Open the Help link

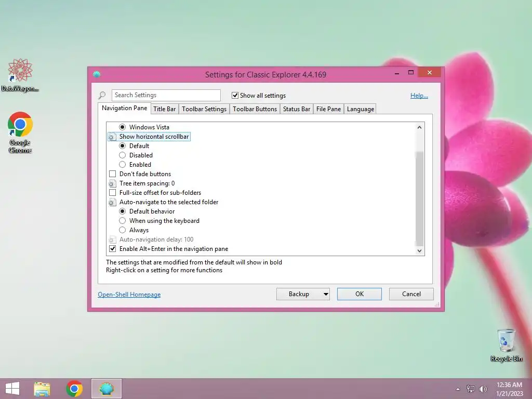(x=419, y=96)
